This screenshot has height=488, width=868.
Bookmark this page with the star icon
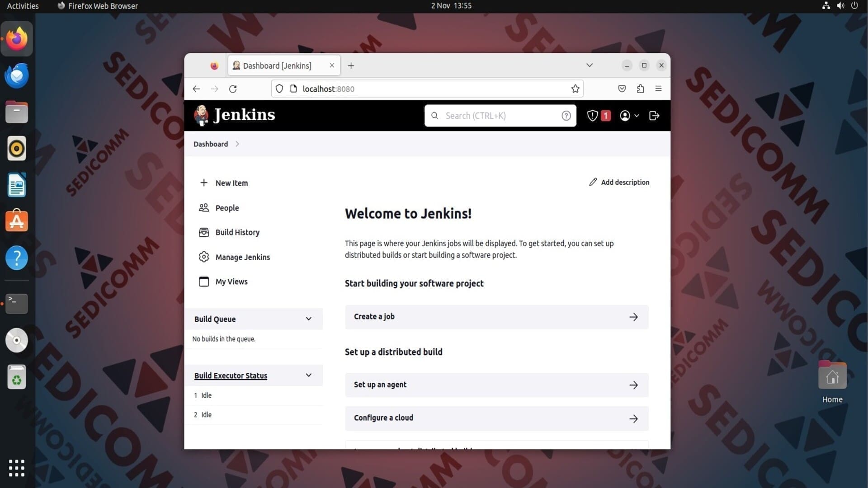coord(575,89)
